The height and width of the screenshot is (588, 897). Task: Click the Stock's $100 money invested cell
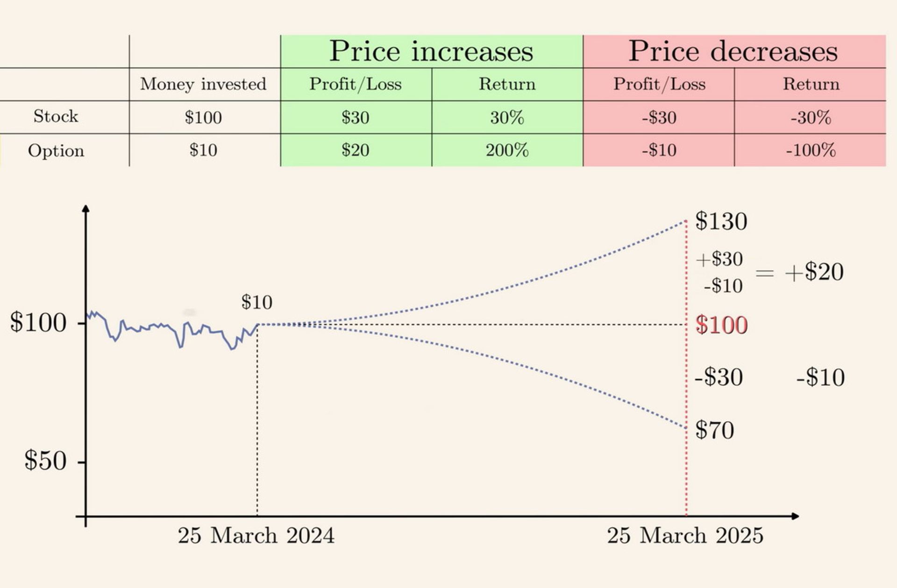point(203,117)
